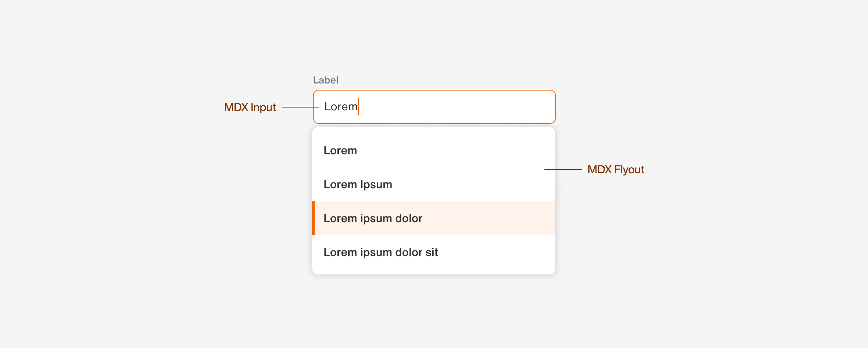Viewport: 868px width, 348px height.
Task: Pick Lorem ipsum dolor sit from the flyout
Action: 381,252
